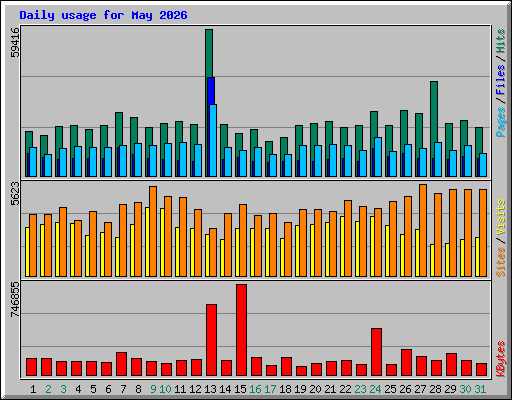Click day label 8 on the x-axis
The height and width of the screenshot is (400, 512).
coord(138,389)
